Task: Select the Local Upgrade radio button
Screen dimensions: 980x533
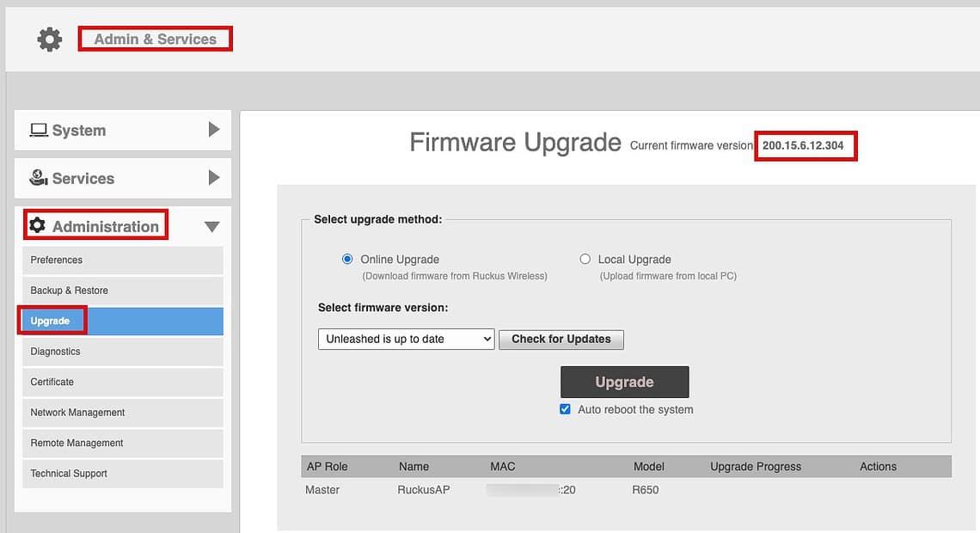Action: 585,260
